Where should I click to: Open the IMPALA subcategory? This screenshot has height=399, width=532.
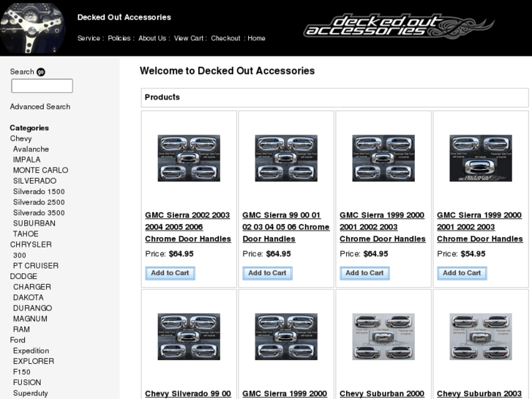coord(27,160)
